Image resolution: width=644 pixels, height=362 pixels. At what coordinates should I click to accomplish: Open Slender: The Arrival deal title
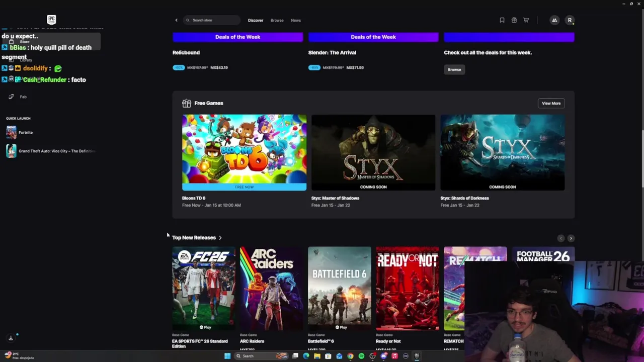tap(332, 52)
